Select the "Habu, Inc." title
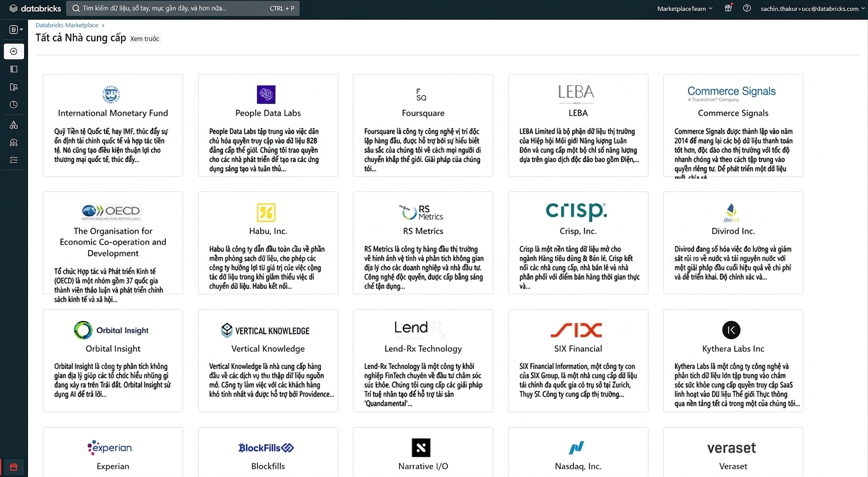 tap(268, 231)
